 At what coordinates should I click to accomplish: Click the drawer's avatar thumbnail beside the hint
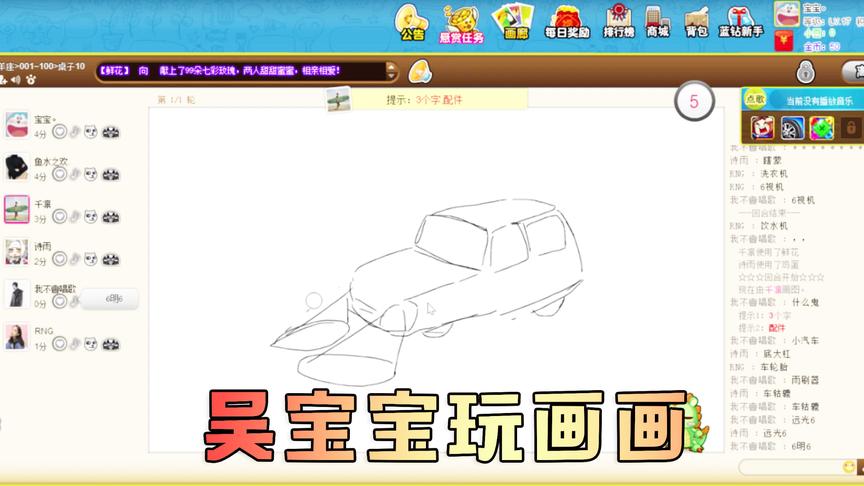(338, 100)
